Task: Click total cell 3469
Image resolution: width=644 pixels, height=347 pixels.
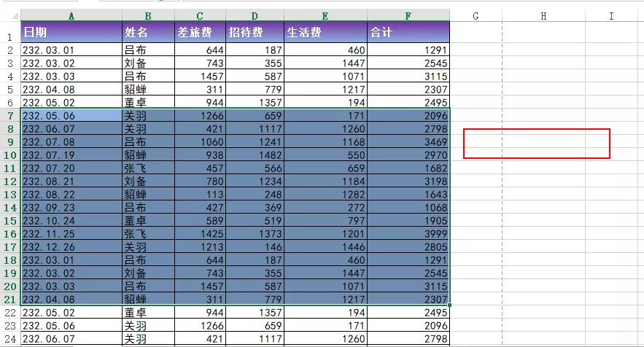Action: click(408, 142)
